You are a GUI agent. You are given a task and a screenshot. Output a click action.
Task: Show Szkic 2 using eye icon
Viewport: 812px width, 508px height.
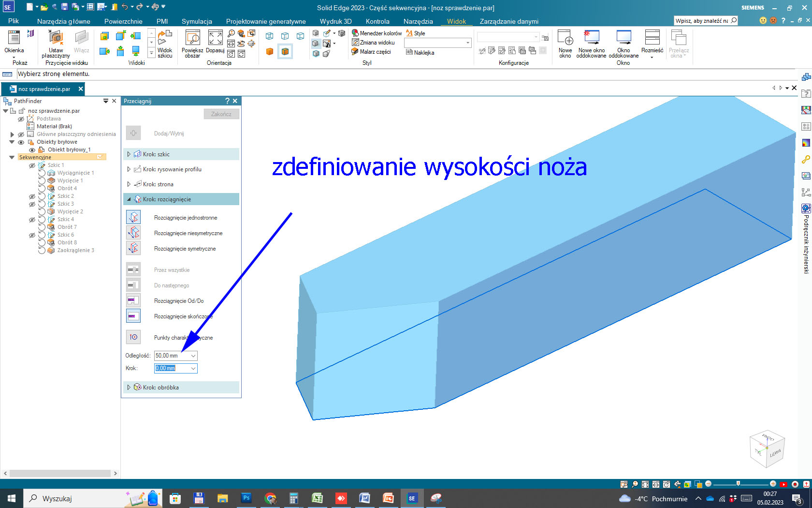(32, 196)
